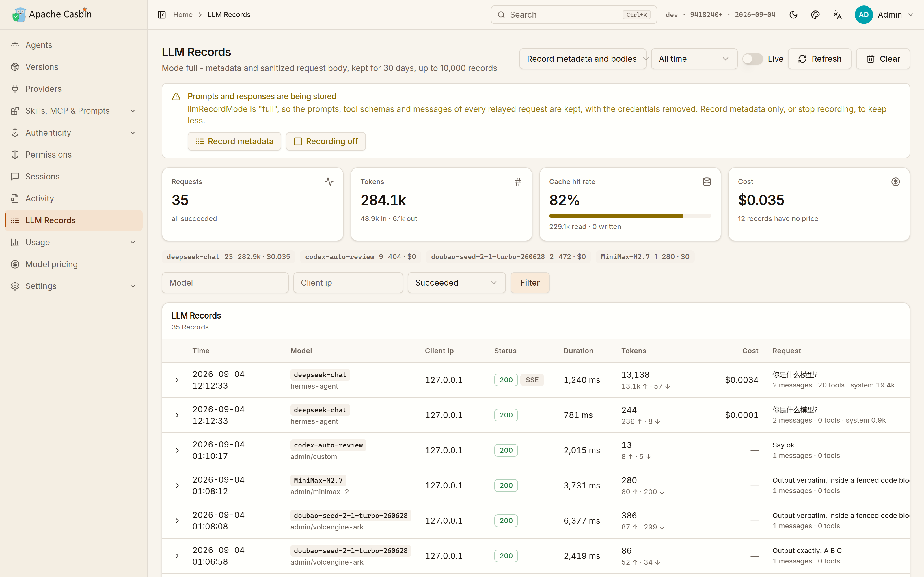Open the All time range dropdown

click(x=694, y=59)
